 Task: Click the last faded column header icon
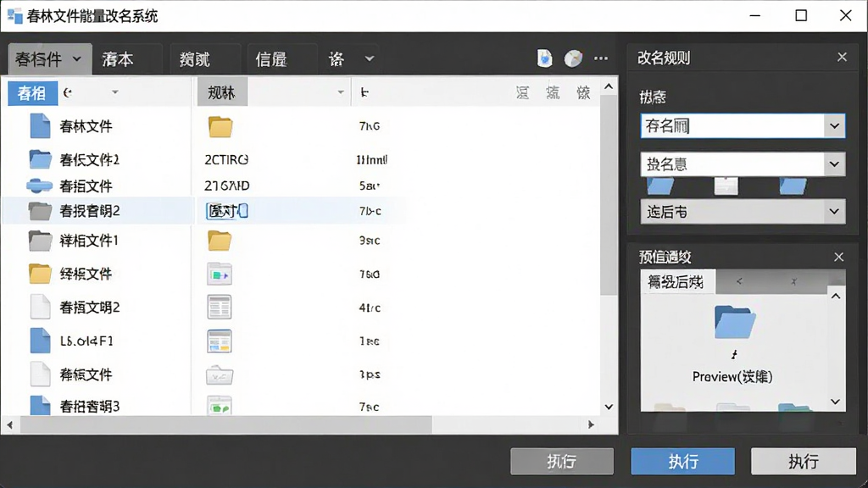pyautogui.click(x=583, y=92)
